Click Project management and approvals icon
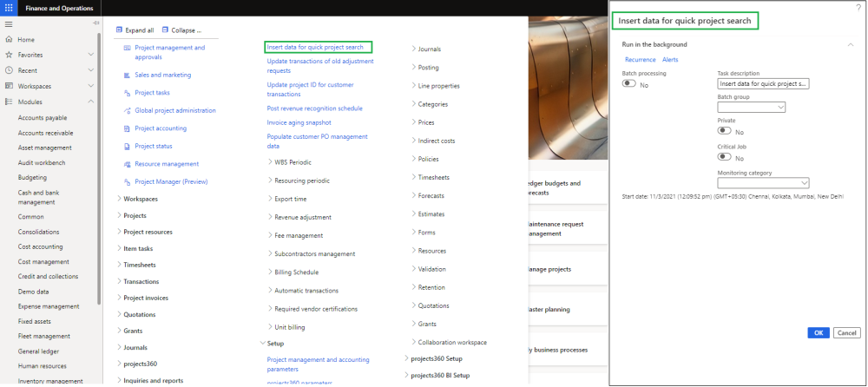The height and width of the screenshot is (387, 868). click(127, 49)
